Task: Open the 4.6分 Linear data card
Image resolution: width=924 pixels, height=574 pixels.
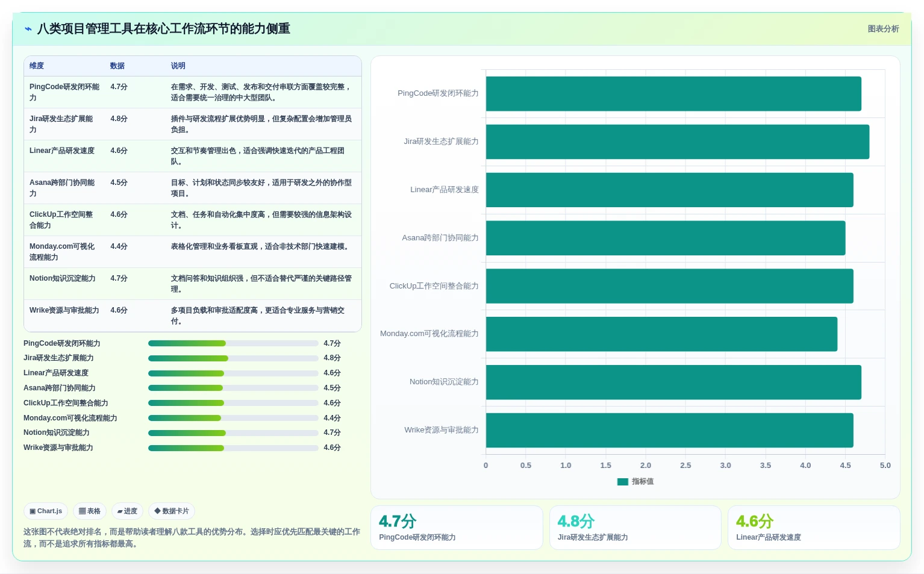Action: tap(814, 528)
